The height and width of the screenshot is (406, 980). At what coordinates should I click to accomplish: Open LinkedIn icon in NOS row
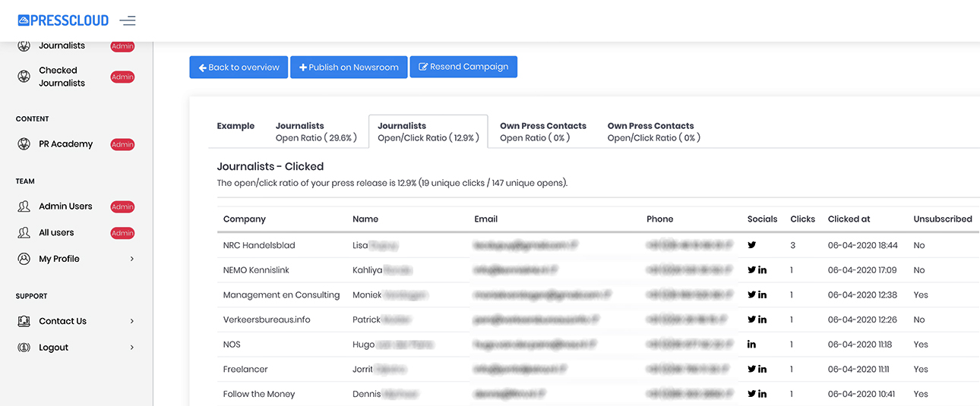(x=752, y=345)
